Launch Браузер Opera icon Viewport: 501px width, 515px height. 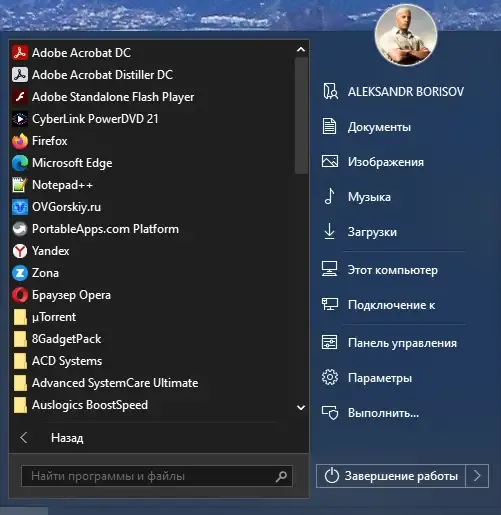tap(20, 295)
